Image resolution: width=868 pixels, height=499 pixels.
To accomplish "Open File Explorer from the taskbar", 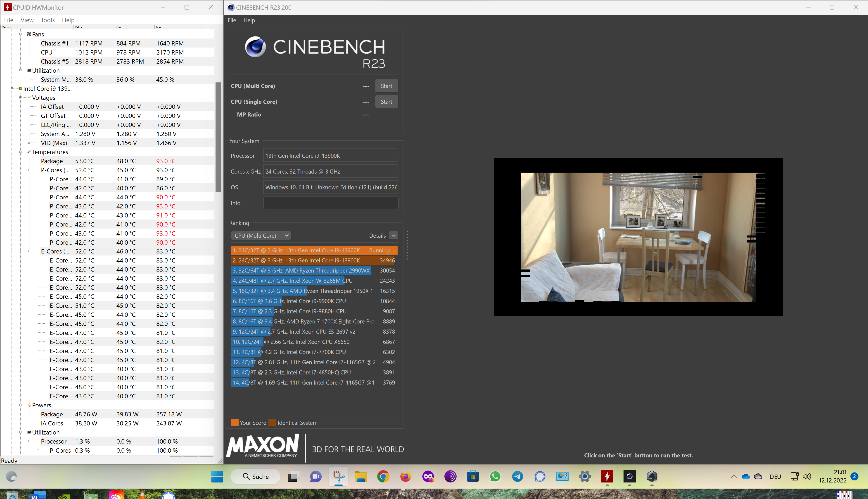I will pyautogui.click(x=360, y=476).
